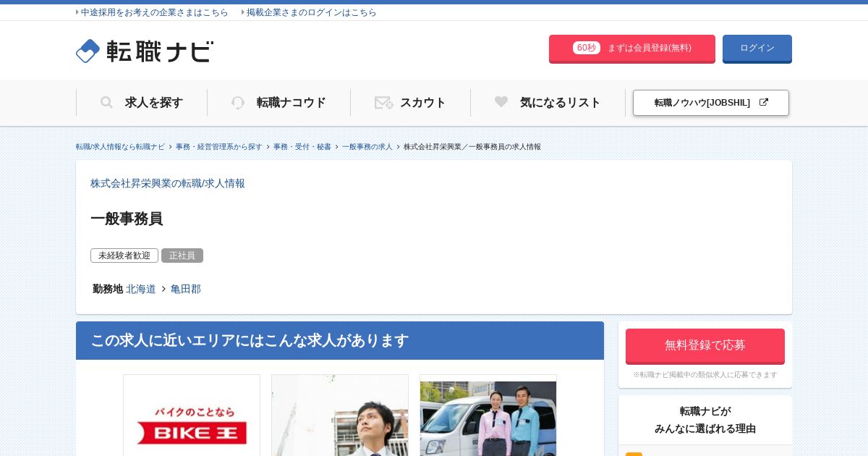Click the headset icon beside 転職ナコウド
This screenshot has height=456, width=868.
click(x=238, y=103)
